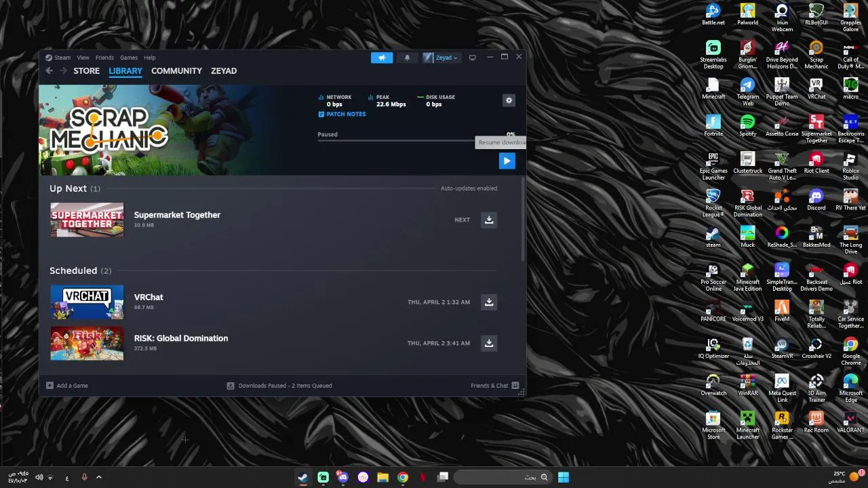Open Voicemod V3 desktop shortcut
868x488 pixels.
click(747, 310)
